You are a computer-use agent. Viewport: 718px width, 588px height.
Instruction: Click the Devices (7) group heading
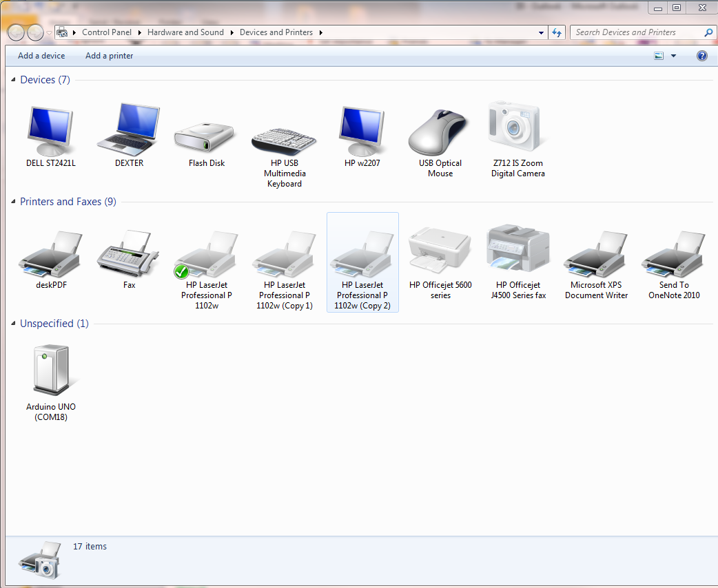click(45, 80)
